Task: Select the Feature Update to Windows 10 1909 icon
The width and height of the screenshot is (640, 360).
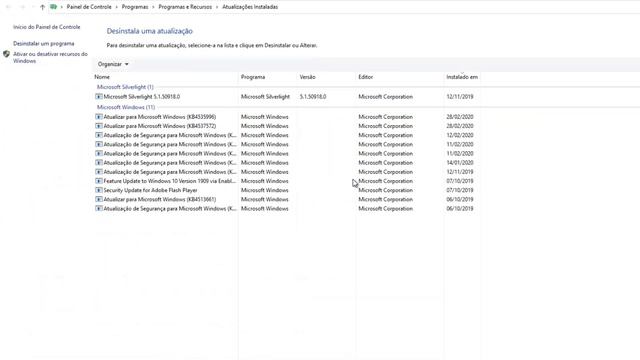Action: (x=98, y=181)
